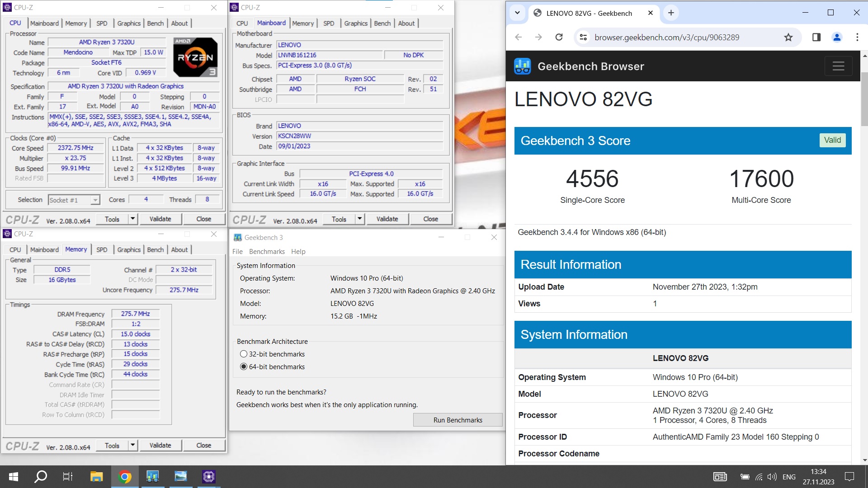
Task: Go back in the Chrome browser
Action: pos(519,38)
